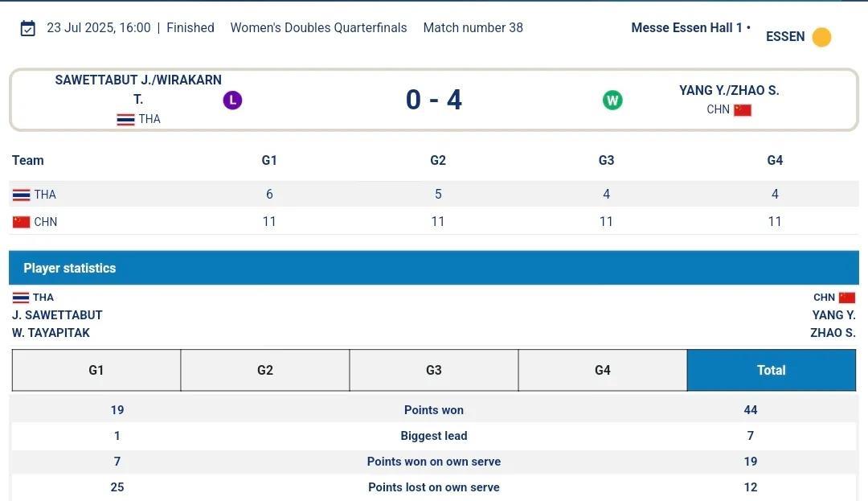Switch to the G1 statistics tab
This screenshot has height=501, width=868.
[x=96, y=370]
